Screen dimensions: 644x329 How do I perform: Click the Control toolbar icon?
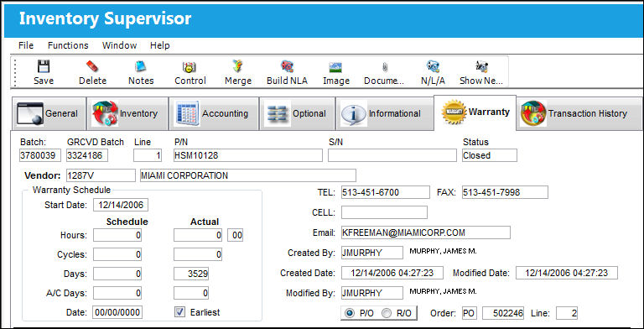point(190,66)
